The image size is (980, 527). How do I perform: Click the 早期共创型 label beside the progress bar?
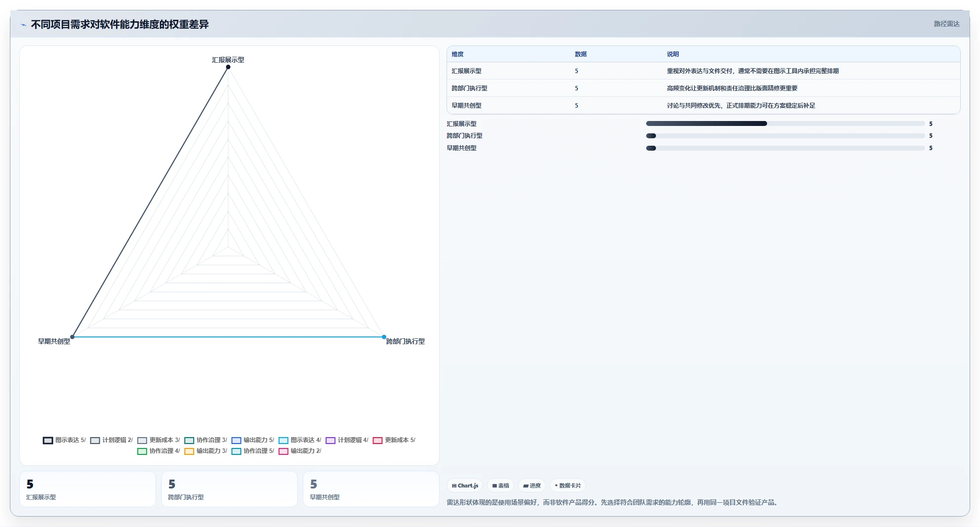coord(461,148)
